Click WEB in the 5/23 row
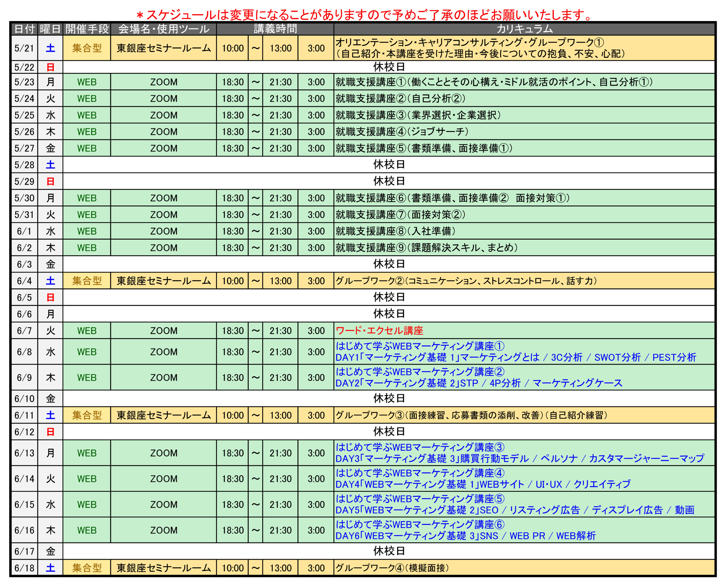 pos(87,82)
